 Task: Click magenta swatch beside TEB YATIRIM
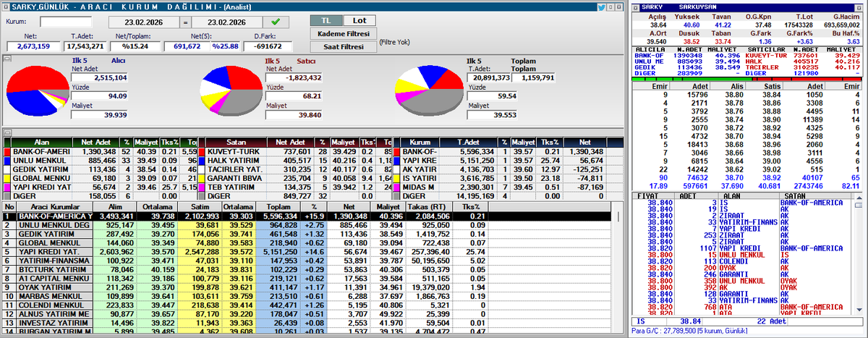201,186
